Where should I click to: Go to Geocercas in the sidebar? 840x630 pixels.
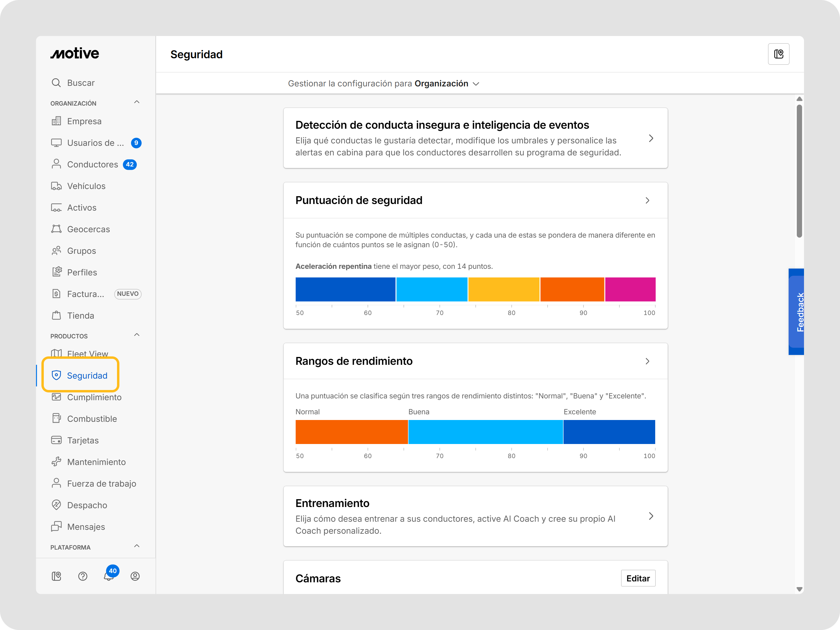[x=88, y=229]
